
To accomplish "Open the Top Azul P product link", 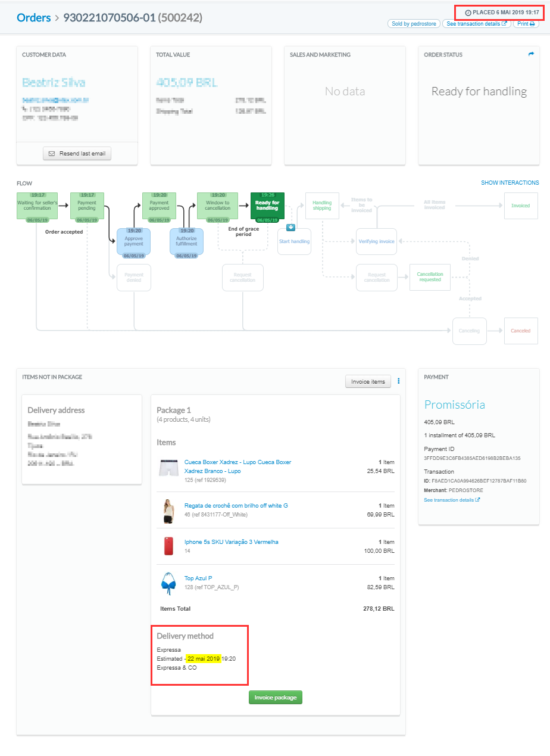I will tap(198, 578).
